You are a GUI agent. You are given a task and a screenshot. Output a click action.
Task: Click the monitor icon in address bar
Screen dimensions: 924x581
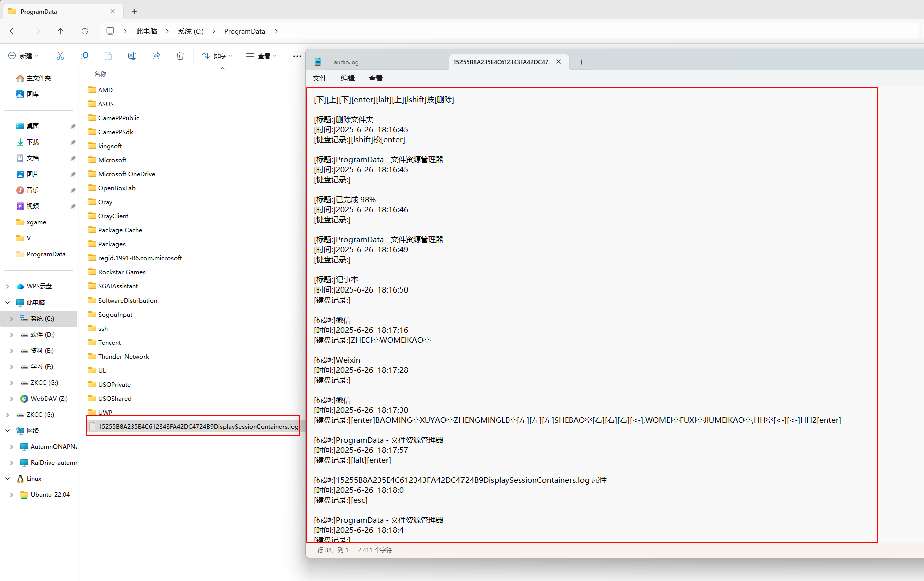tap(110, 31)
